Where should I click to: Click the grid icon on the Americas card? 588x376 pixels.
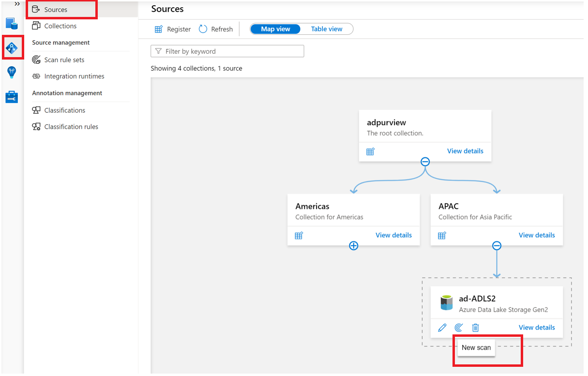pyautogui.click(x=299, y=236)
